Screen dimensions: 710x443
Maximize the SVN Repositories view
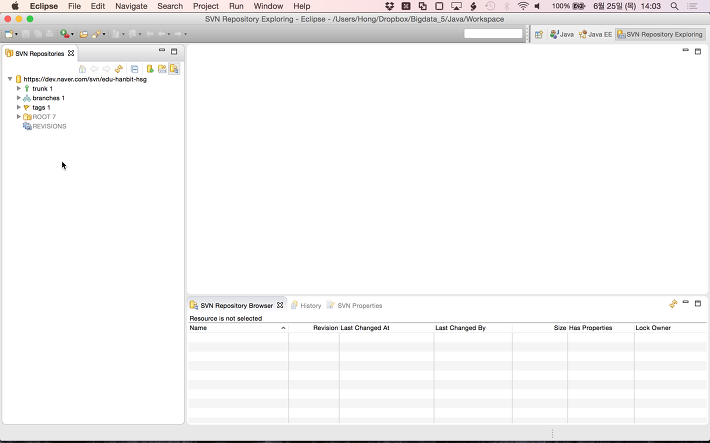174,51
